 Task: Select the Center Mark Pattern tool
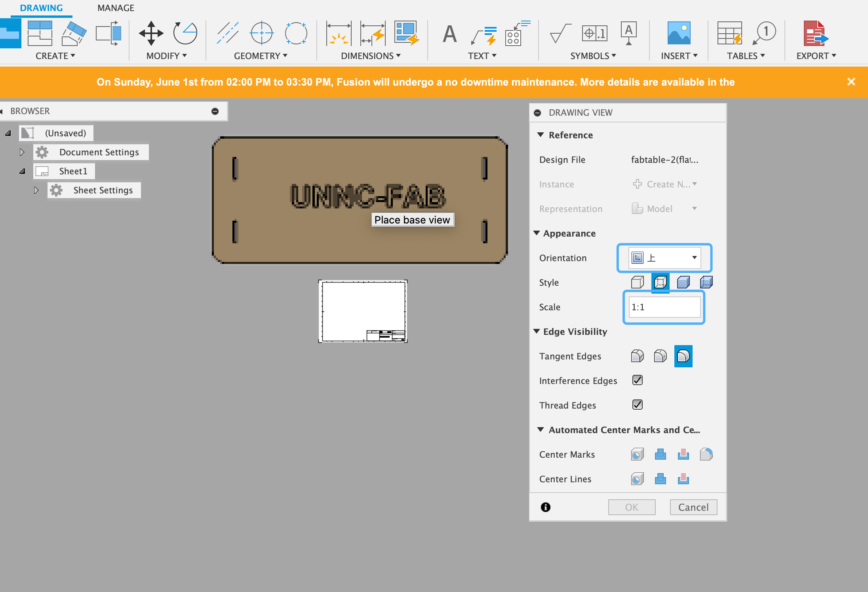296,33
